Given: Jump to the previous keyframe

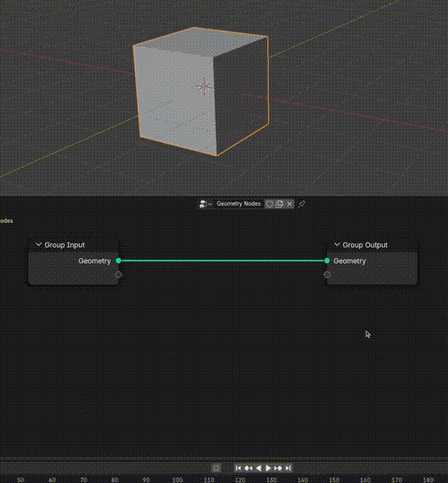Looking at the screenshot, I should 248,468.
